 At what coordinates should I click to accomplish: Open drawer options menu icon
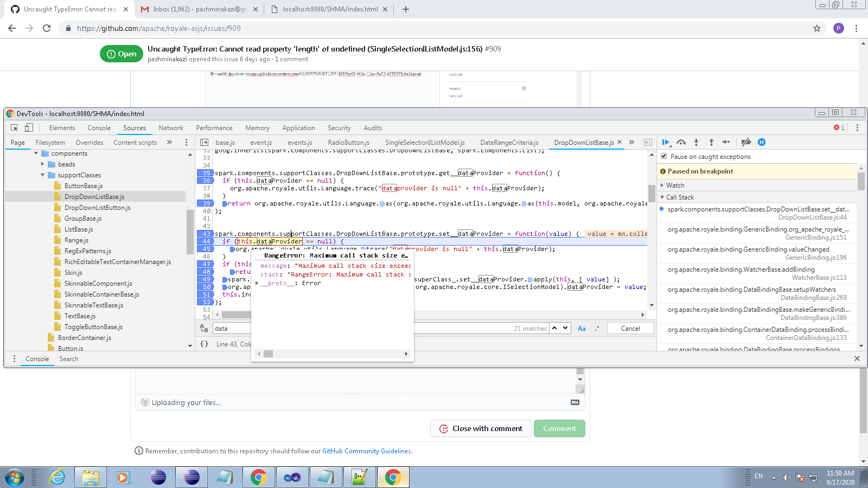(x=15, y=359)
